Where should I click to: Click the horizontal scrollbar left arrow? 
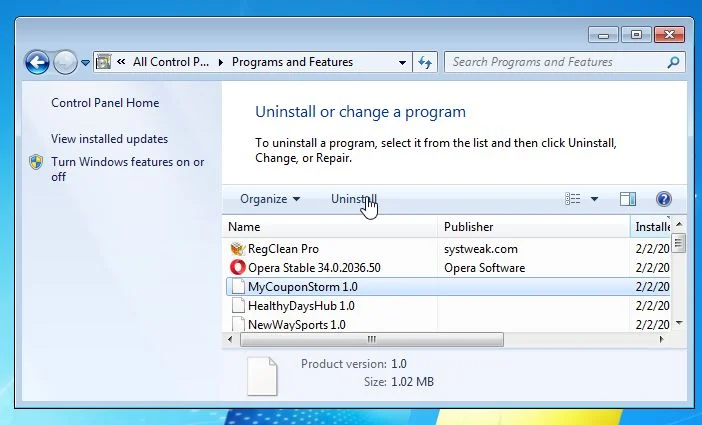click(230, 339)
